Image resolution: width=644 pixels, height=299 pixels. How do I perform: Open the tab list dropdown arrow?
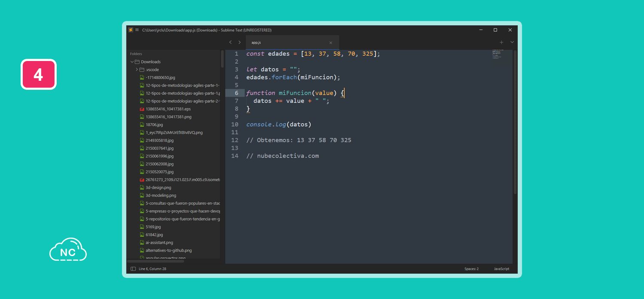pos(512,43)
